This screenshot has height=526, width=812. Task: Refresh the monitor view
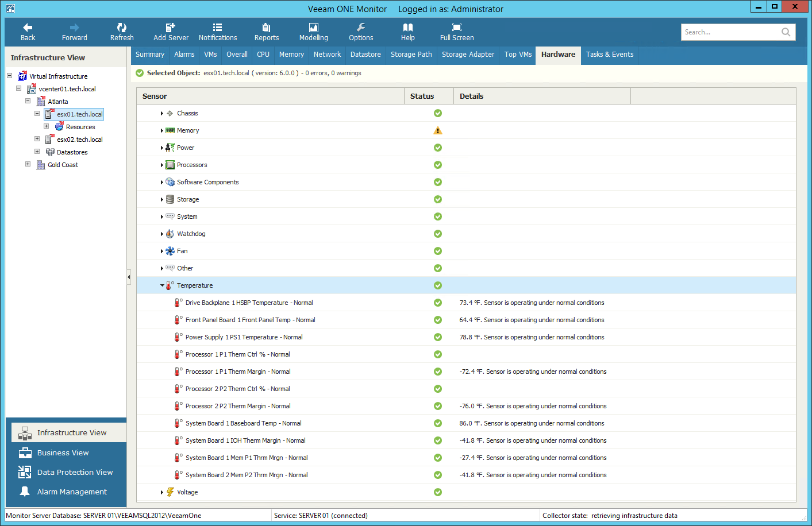coord(122,32)
